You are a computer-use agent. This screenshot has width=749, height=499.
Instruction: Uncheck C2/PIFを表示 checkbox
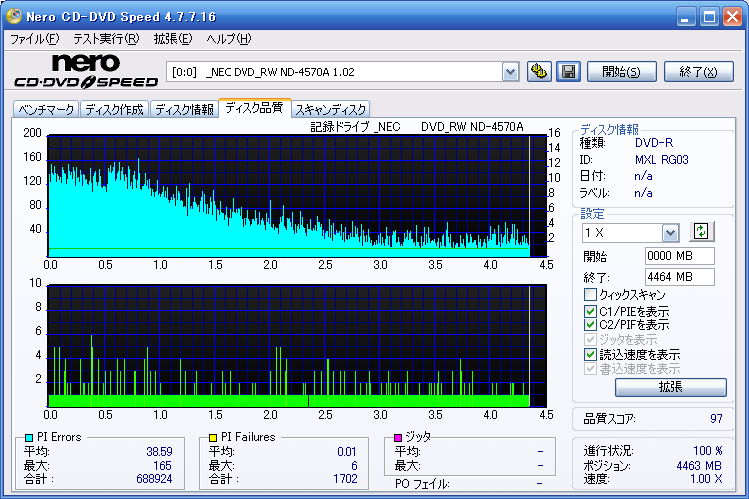point(590,325)
